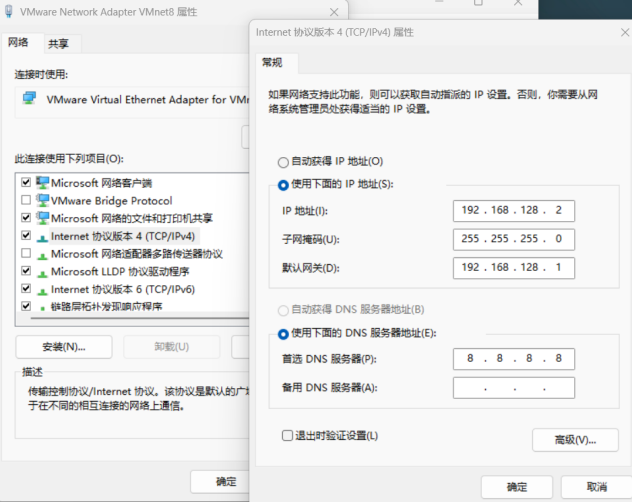Toggle Microsoft 网络的文件和打印机共享 checkbox
This screenshot has height=502, width=632.
tap(26, 218)
